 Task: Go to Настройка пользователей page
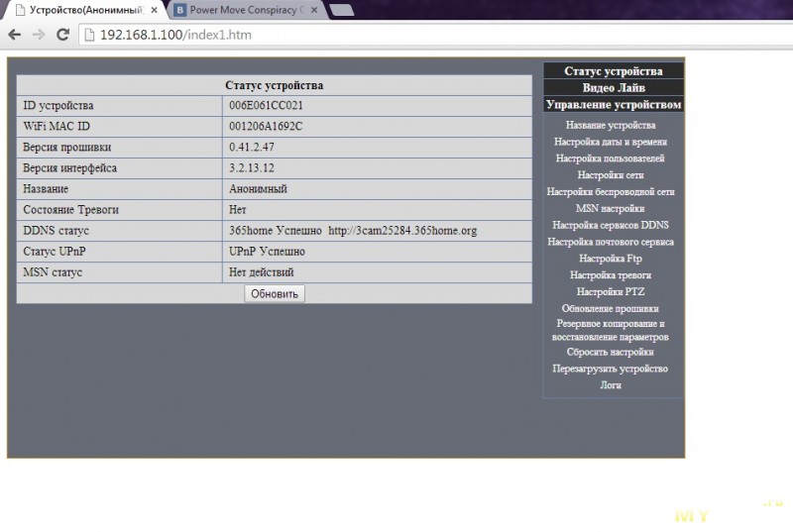pyautogui.click(x=611, y=159)
